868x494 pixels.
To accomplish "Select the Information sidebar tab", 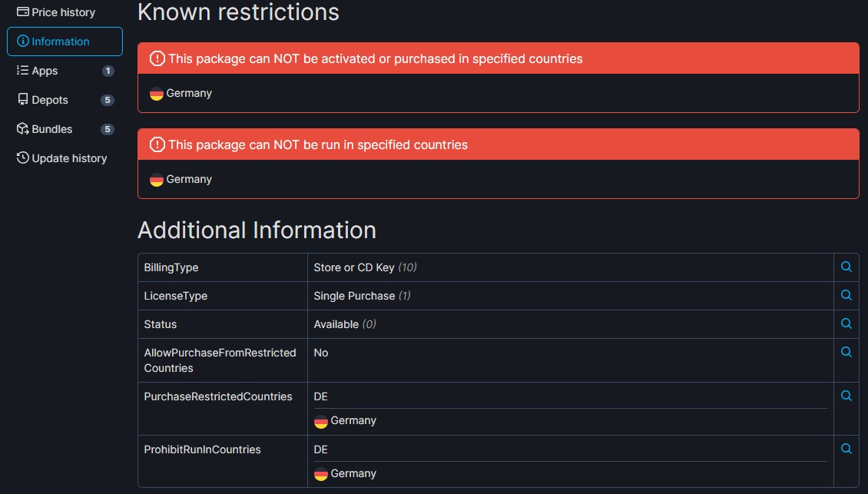I will pyautogui.click(x=65, y=41).
